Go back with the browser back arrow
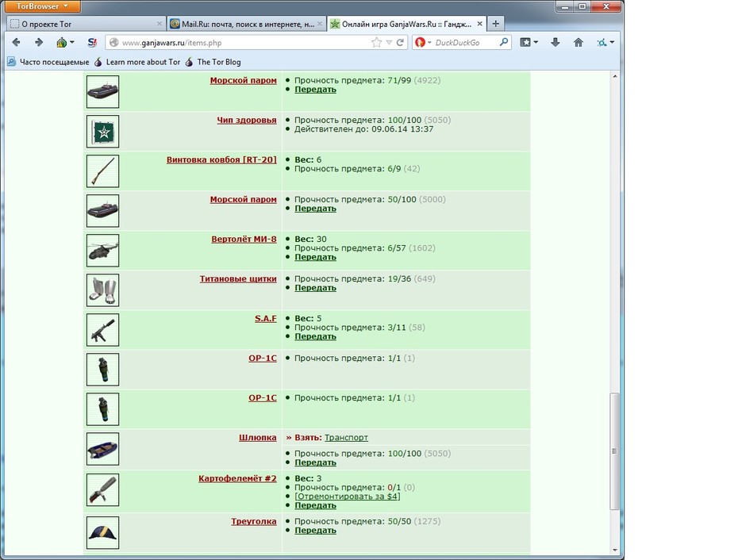 tap(16, 42)
